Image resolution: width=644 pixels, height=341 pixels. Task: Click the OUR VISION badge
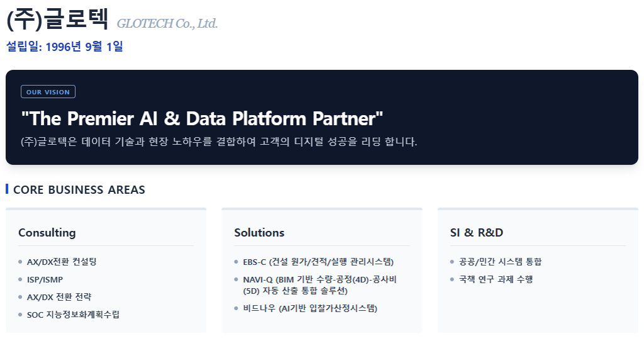tap(48, 92)
